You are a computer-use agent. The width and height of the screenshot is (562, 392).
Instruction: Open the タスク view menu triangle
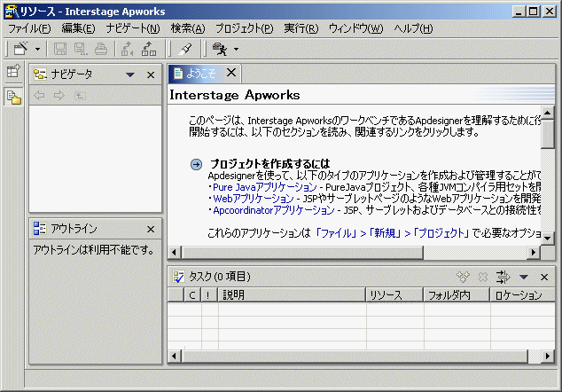click(x=523, y=277)
